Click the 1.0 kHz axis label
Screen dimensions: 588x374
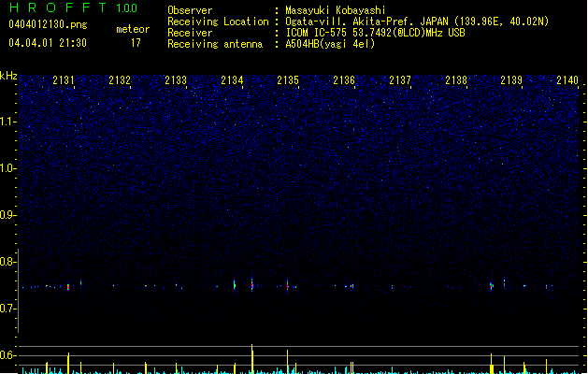pos(7,168)
